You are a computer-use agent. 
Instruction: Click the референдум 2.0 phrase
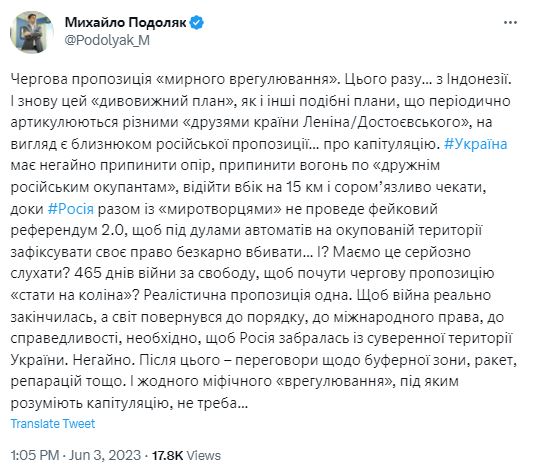point(69,230)
